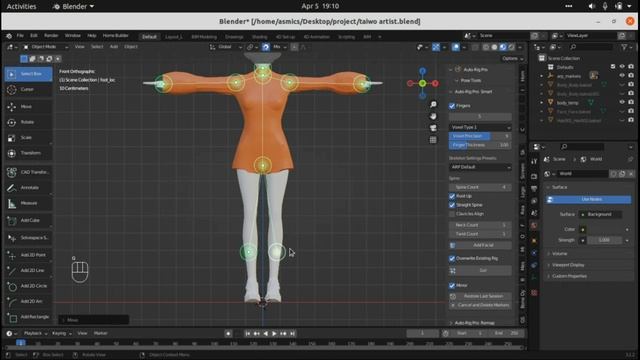Enable the Clavicles Align checkbox
This screenshot has height=360, width=640.
(452, 214)
